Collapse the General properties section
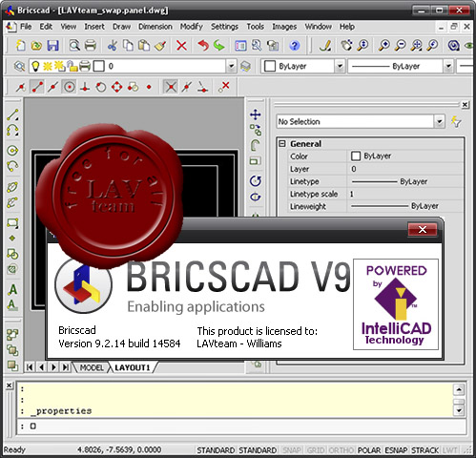 click(282, 144)
